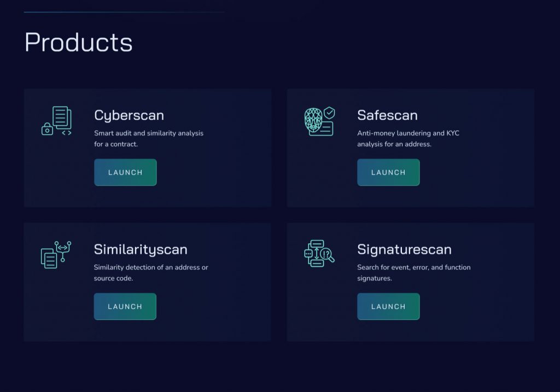This screenshot has height=392, width=560.
Task: Click the shield checkmark in Safescan icon
Action: click(x=329, y=113)
